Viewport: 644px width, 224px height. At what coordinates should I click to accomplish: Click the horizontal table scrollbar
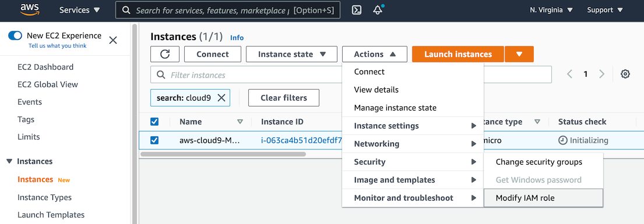pyautogui.click(x=223, y=154)
